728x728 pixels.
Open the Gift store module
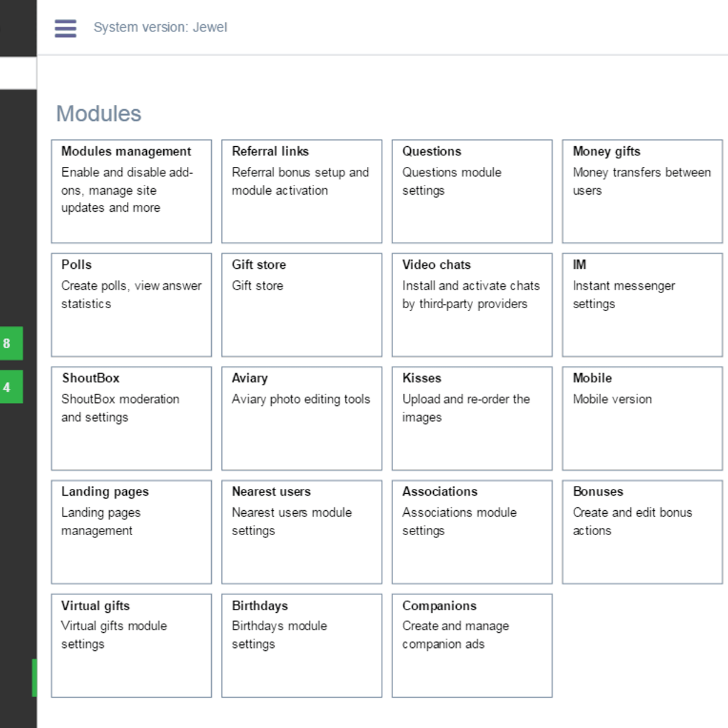coord(302,305)
